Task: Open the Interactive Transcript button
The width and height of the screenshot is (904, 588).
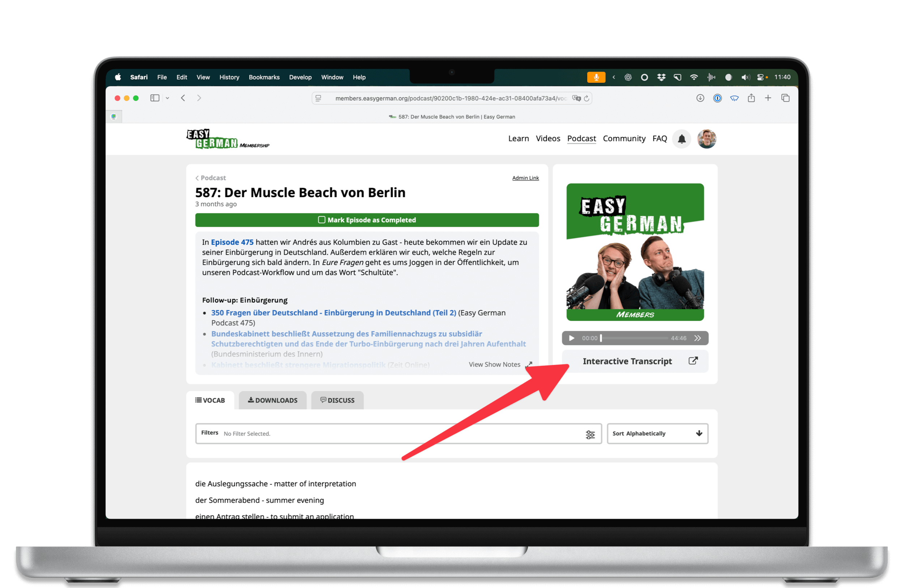Action: click(x=635, y=361)
